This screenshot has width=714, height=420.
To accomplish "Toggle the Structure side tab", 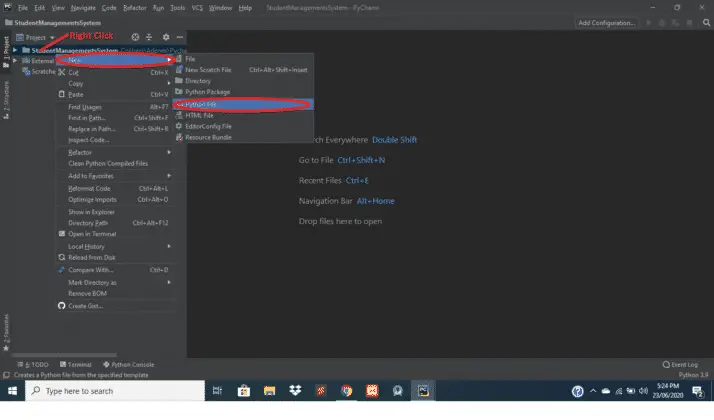I will [6, 100].
